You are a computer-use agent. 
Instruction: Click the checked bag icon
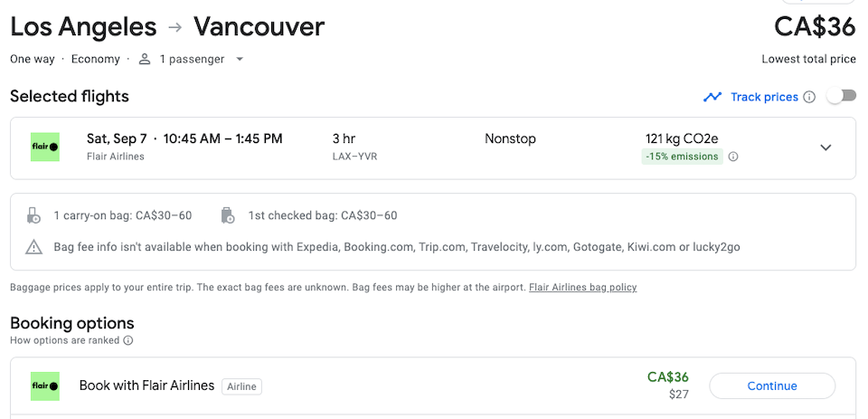click(228, 215)
